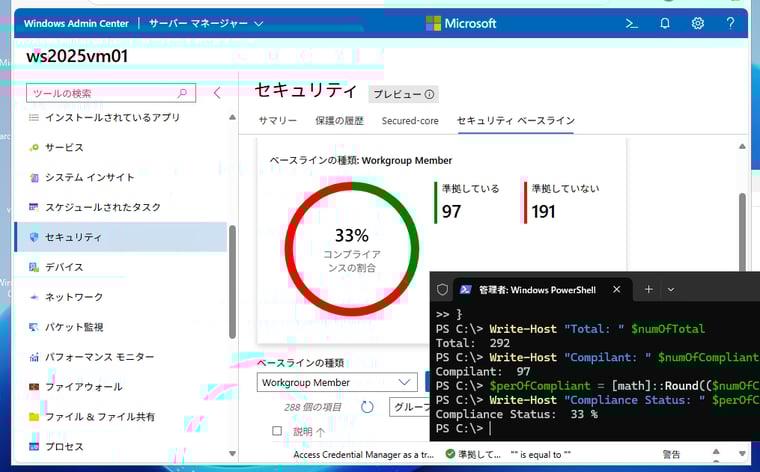Viewport: 760px width, 472px height.
Task: Click the セキュリティ shield icon
Action: (x=33, y=237)
